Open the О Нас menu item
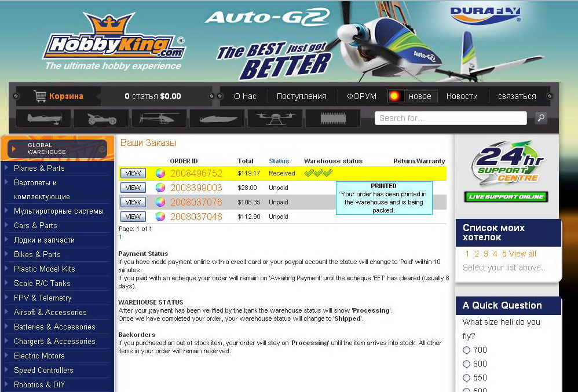The height and width of the screenshot is (392, 578). pos(245,96)
